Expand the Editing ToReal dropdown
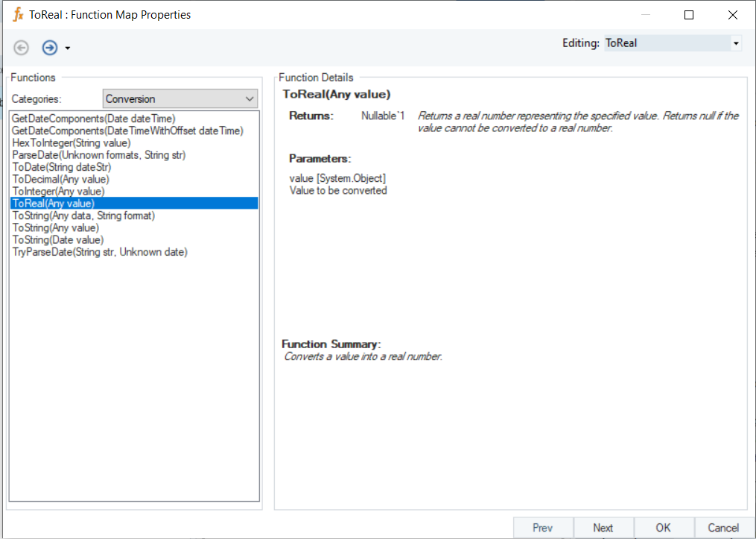This screenshot has height=539, width=756. point(736,43)
